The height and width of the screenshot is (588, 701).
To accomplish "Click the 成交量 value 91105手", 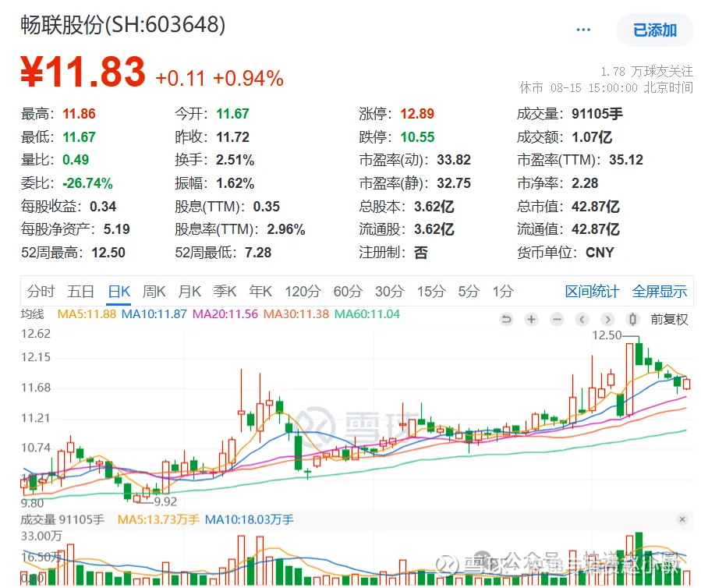I will tap(597, 114).
